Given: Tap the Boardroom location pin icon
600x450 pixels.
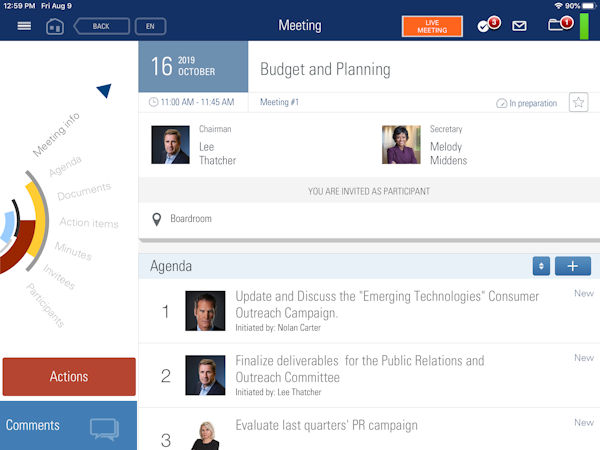Looking at the screenshot, I should [156, 219].
